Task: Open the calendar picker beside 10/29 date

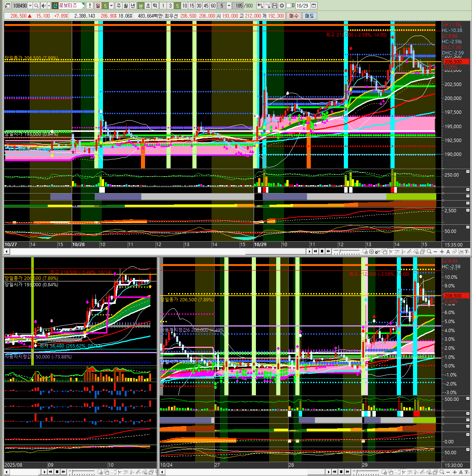Action: (x=314, y=6)
